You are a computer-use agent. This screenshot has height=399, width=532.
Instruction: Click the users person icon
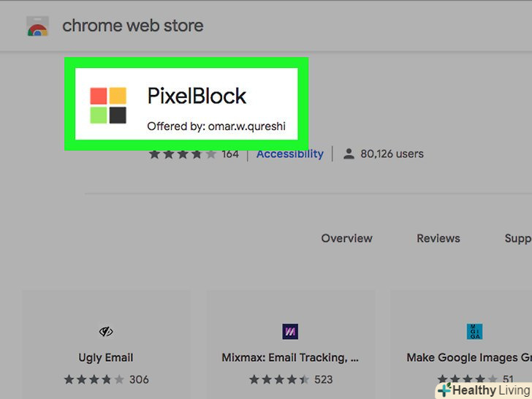pyautogui.click(x=349, y=154)
